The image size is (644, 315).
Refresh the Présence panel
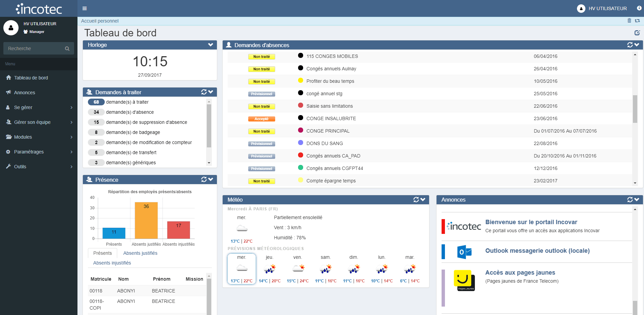click(204, 179)
